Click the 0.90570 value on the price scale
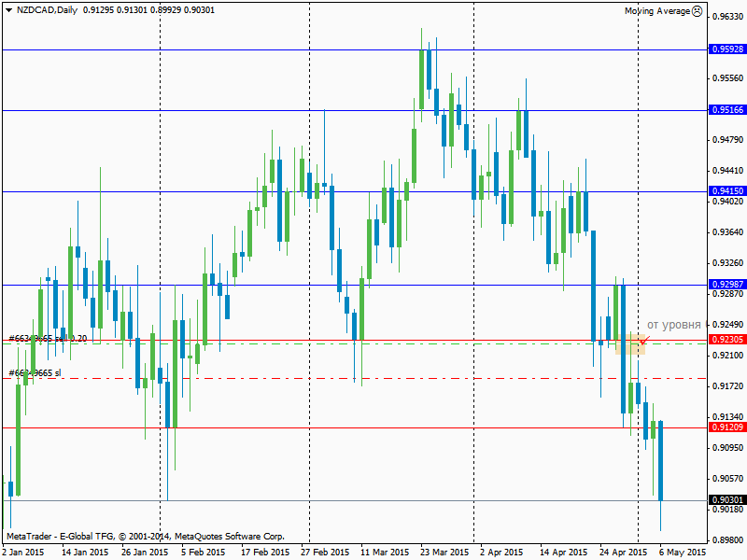The width and height of the screenshot is (747, 560). pos(727,478)
